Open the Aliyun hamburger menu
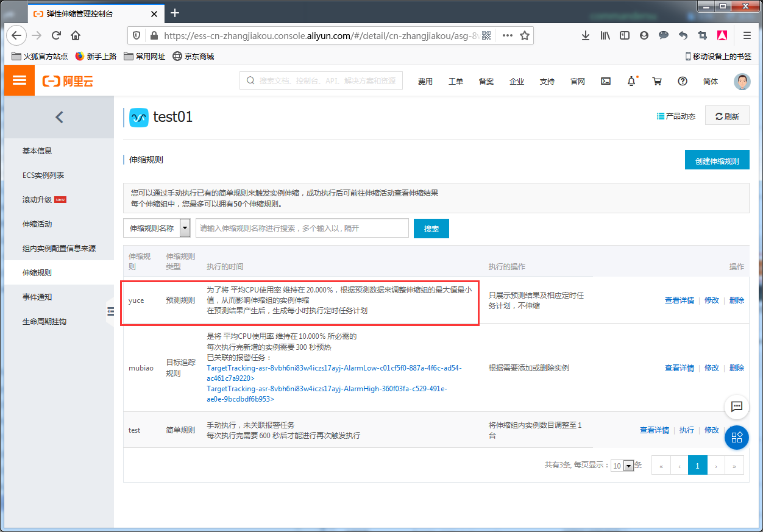Image resolution: width=763 pixels, height=532 pixels. [20, 80]
